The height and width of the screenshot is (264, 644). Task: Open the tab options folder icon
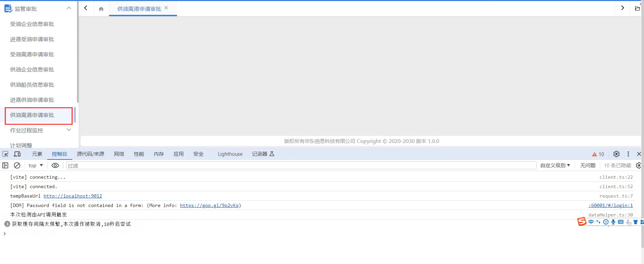[x=637, y=8]
